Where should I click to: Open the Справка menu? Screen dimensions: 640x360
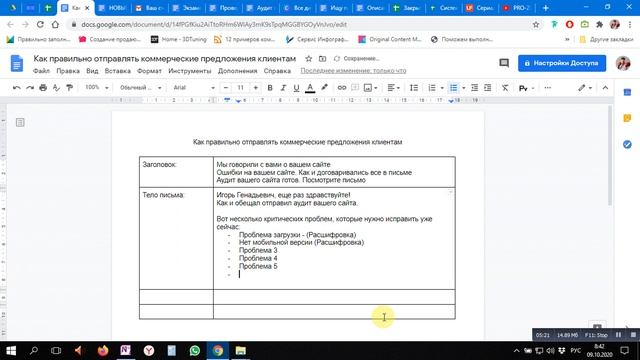click(x=277, y=71)
